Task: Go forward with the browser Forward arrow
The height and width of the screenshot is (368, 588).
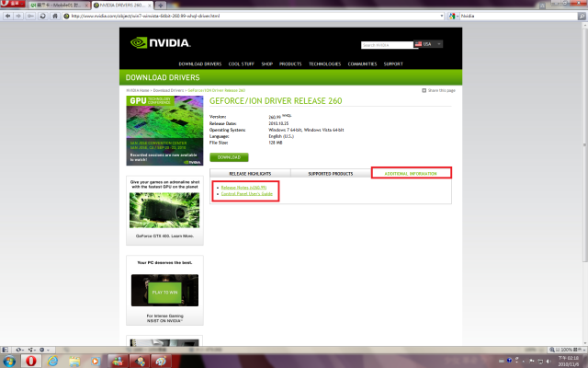Action: tap(18, 17)
